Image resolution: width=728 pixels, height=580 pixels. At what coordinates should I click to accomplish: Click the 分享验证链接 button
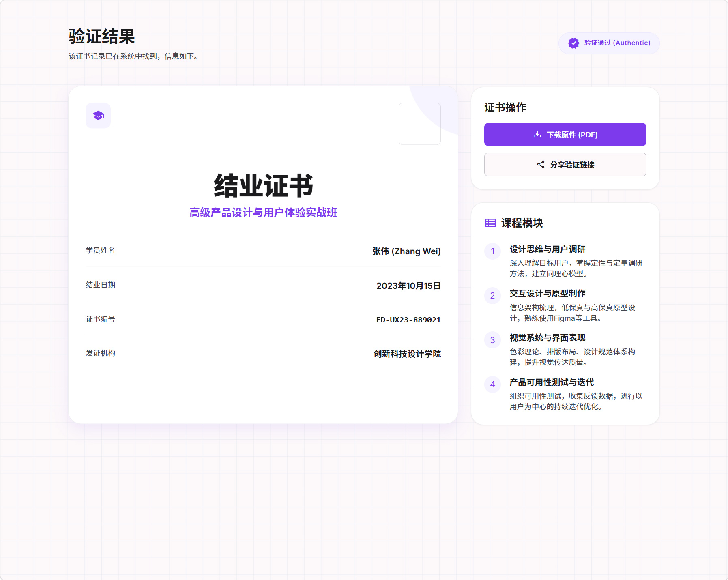565,164
